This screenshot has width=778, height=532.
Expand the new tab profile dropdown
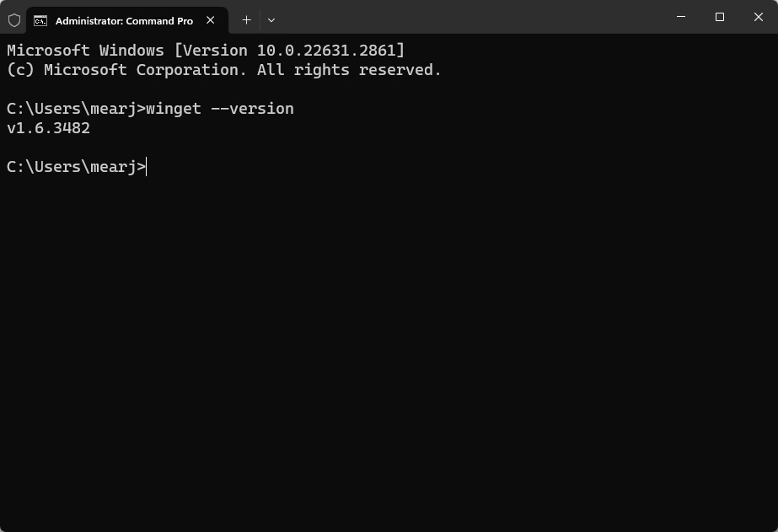[271, 19]
